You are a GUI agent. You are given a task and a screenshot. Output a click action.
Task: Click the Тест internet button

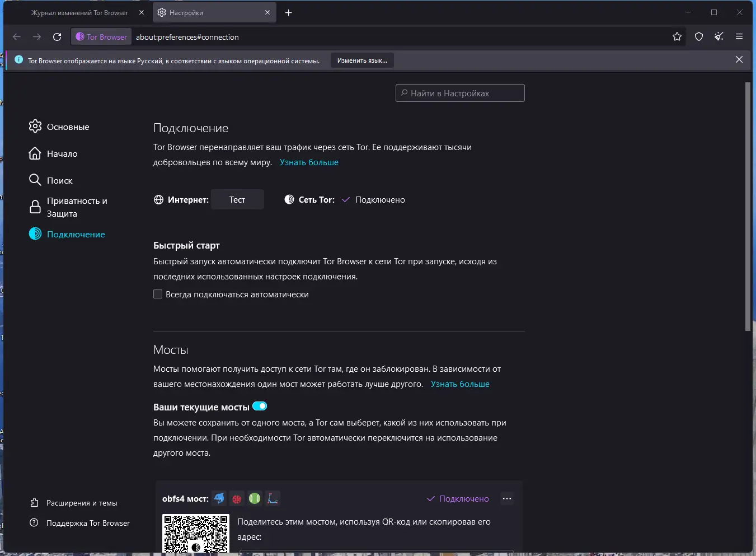[237, 199]
